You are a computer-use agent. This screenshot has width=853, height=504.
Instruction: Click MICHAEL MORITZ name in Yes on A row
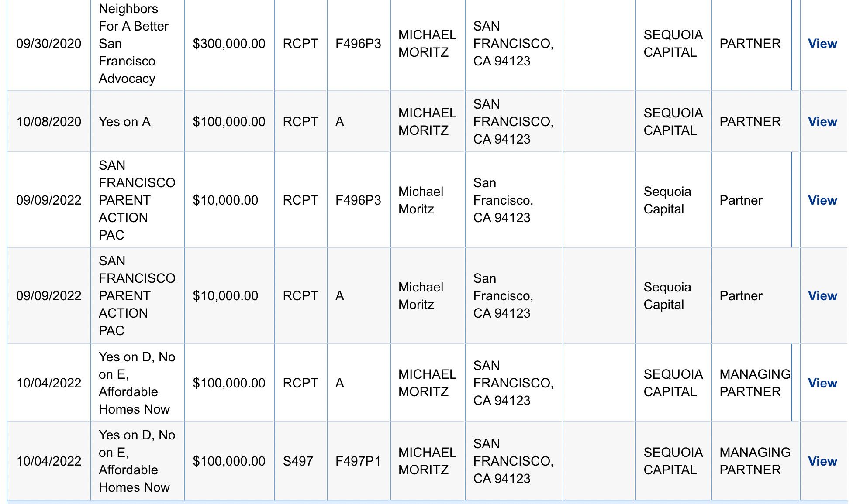coord(427,122)
